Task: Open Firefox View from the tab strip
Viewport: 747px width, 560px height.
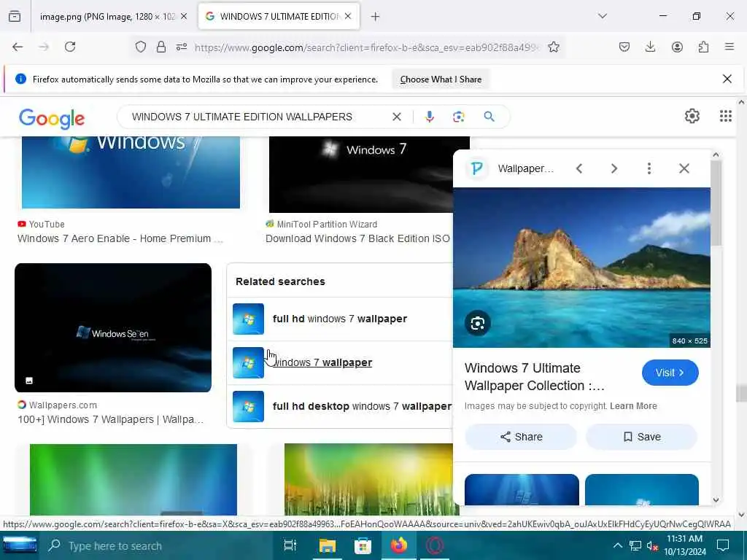Action: (x=15, y=17)
